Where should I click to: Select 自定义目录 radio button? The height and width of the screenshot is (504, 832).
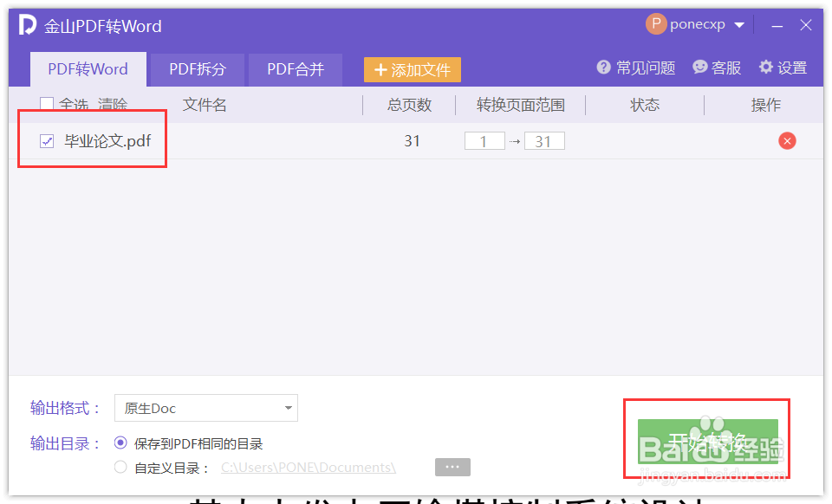click(120, 467)
